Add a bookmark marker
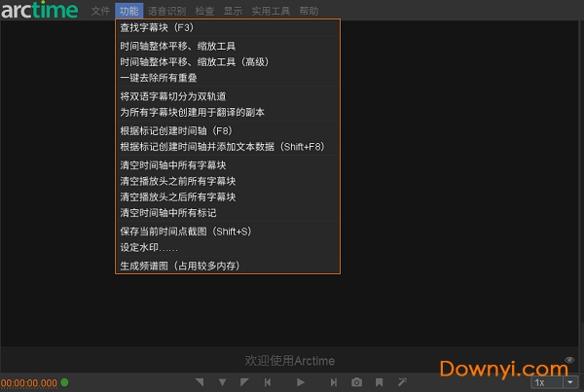The image size is (584, 392). coord(380,382)
